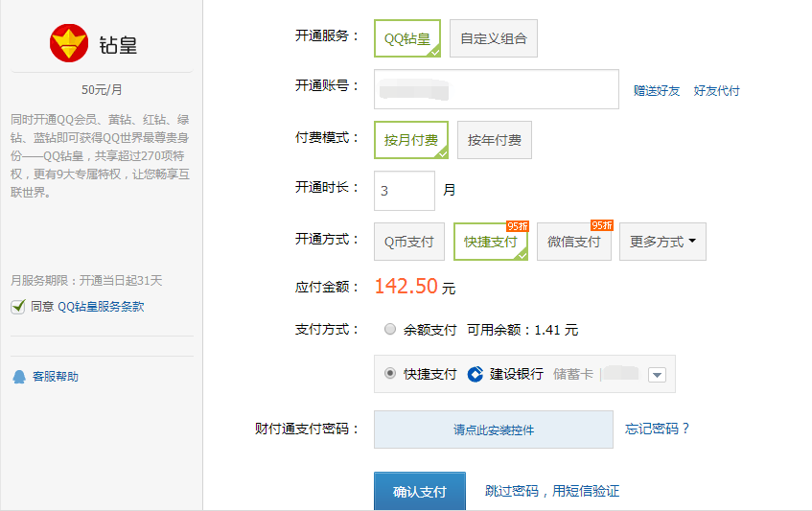
Task: Select the 快捷支付 radio button under 支付方式
Action: (x=390, y=373)
